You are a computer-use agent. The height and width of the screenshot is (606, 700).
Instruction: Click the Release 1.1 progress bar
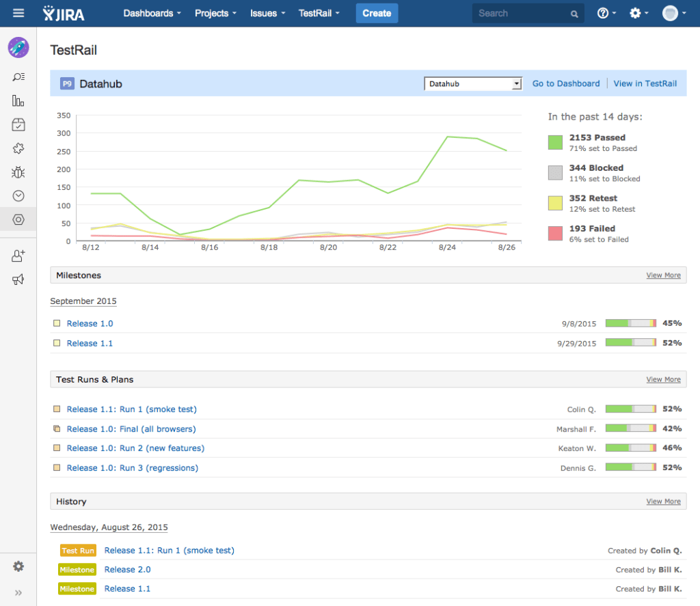[x=630, y=343]
